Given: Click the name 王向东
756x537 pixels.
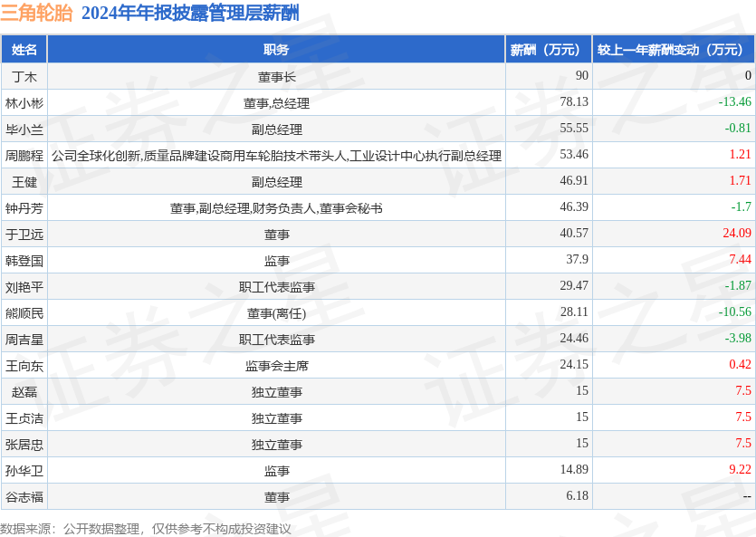Looking at the screenshot, I should click(24, 366).
